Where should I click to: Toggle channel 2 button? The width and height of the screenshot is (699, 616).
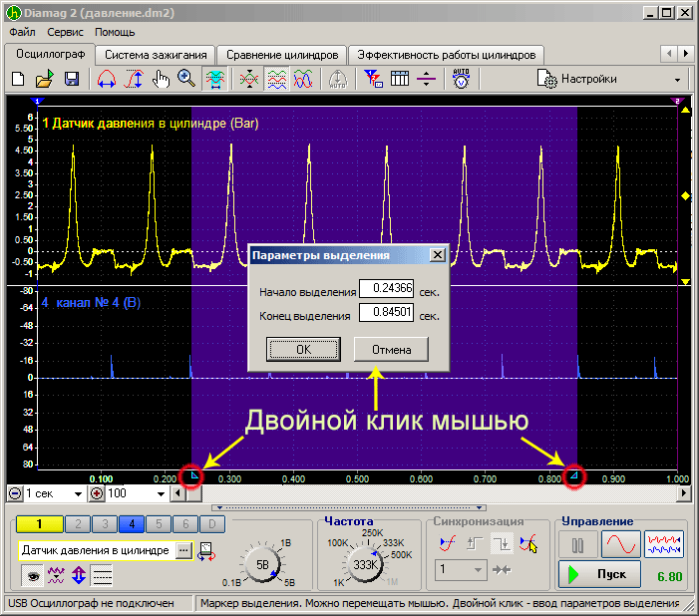pyautogui.click(x=78, y=524)
